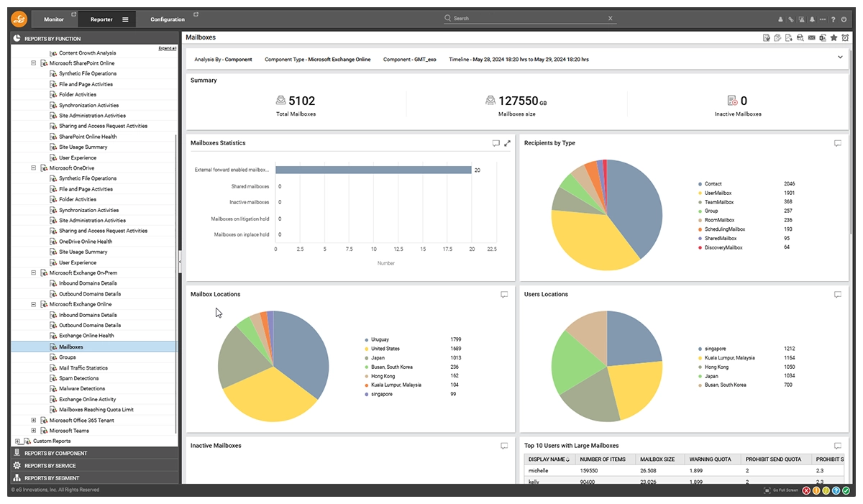The image size is (863, 504).
Task: Collapse the analysis criteria chevron
Action: point(840,58)
